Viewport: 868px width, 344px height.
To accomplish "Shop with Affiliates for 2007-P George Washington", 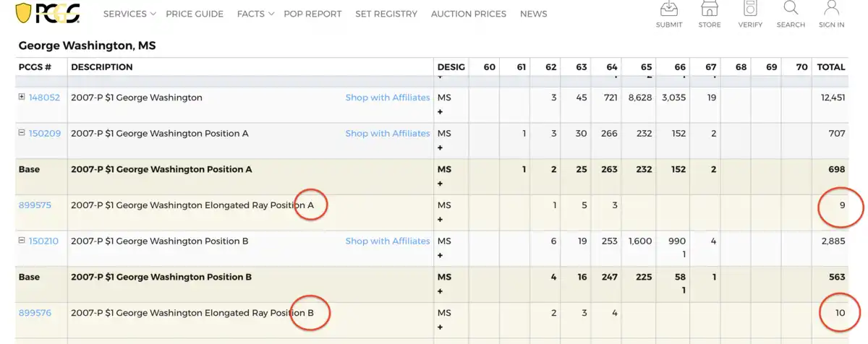I will tap(388, 98).
